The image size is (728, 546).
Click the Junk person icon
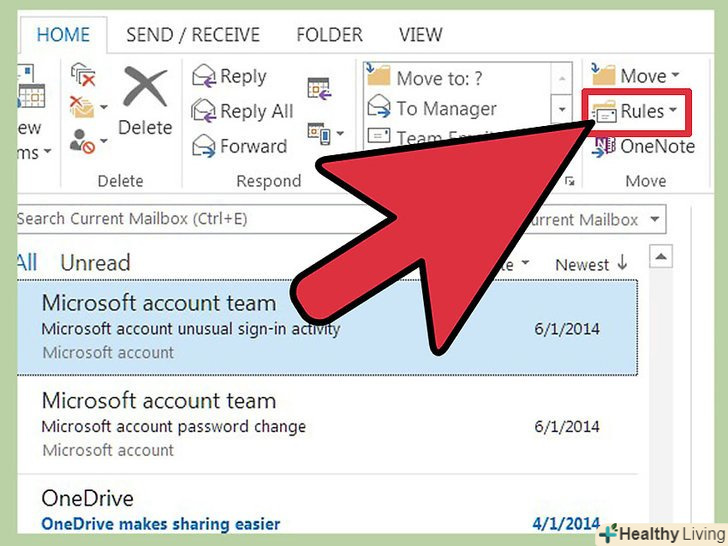point(82,141)
